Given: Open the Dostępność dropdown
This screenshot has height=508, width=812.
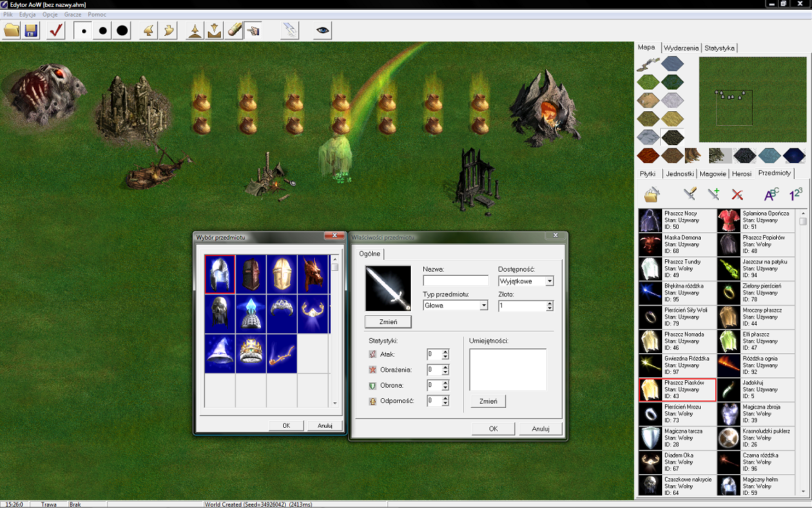Looking at the screenshot, I should coord(550,281).
